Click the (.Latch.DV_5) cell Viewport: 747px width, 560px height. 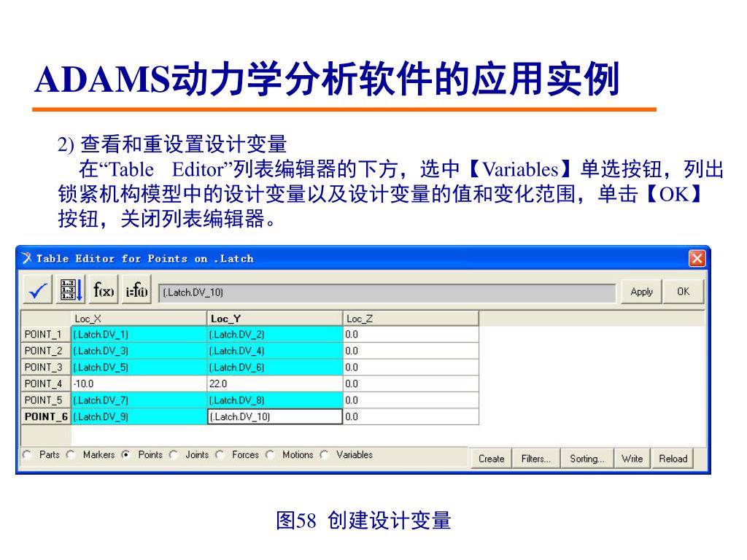click(x=139, y=367)
